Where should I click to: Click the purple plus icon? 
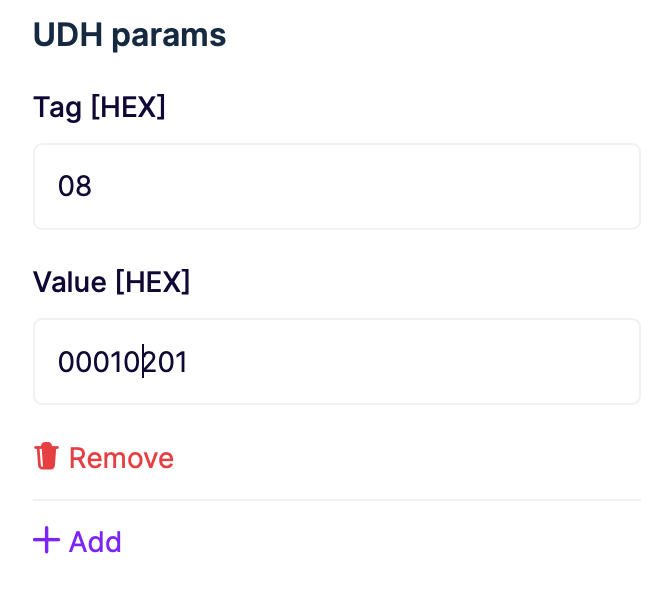(46, 540)
